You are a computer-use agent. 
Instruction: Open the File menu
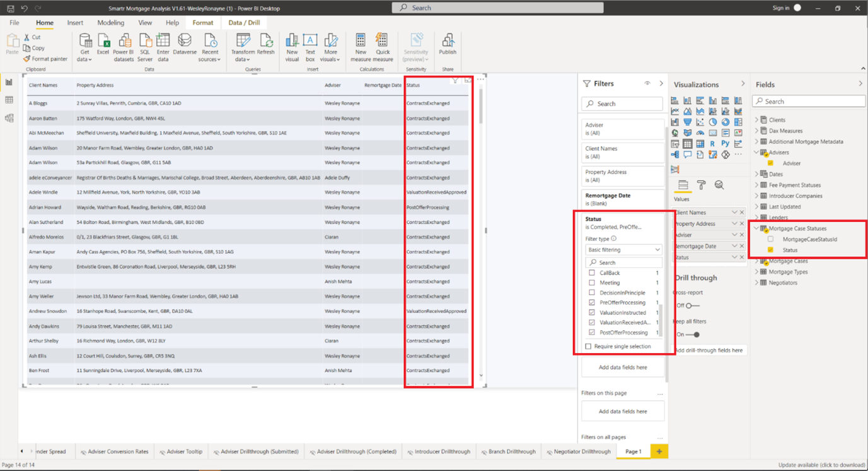14,23
